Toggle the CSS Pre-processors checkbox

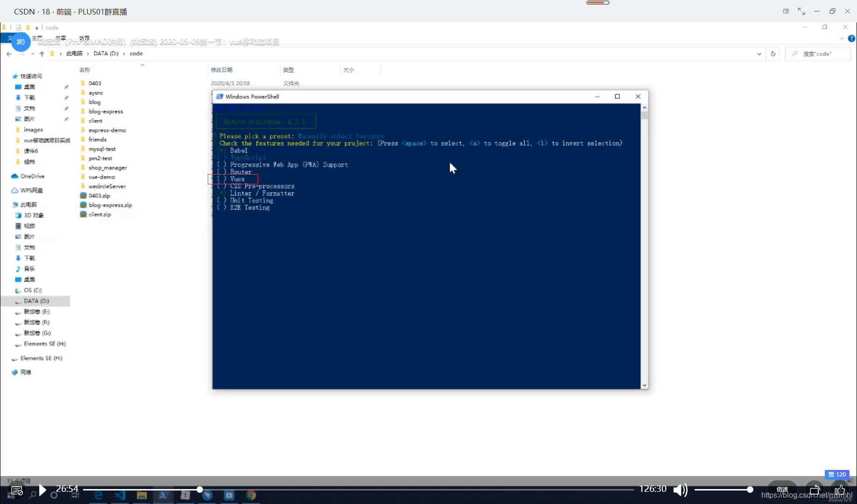click(222, 186)
